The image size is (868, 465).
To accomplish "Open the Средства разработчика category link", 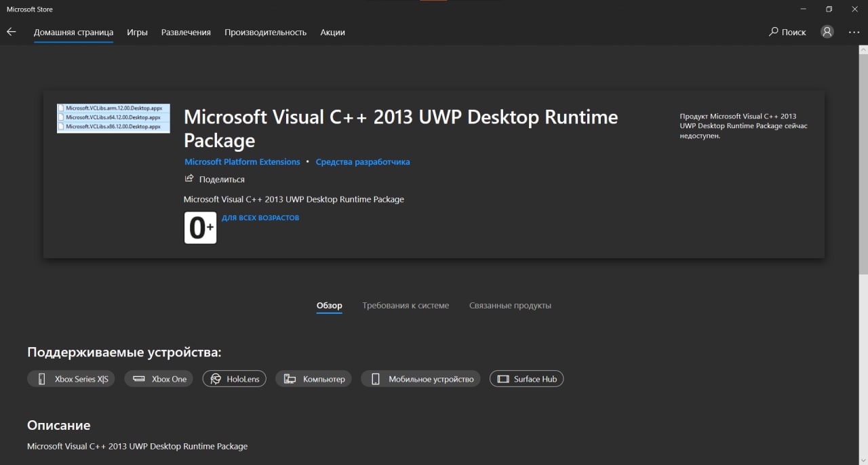I will [x=363, y=162].
